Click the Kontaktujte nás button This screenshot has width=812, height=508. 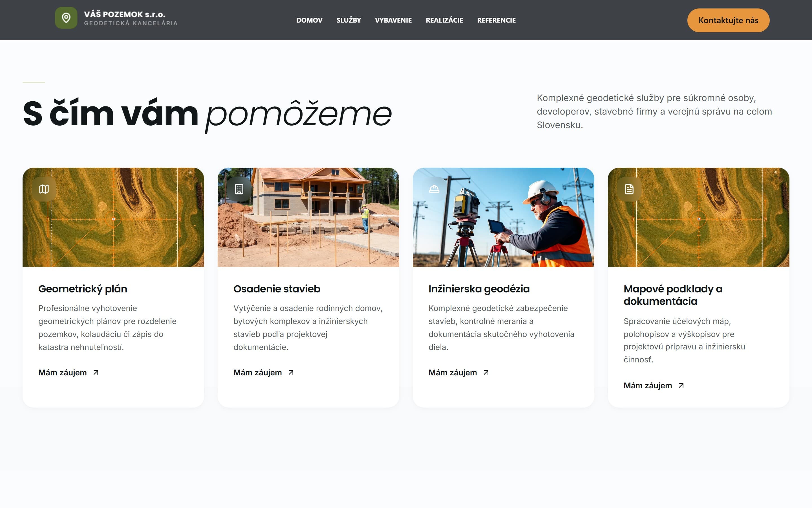click(x=728, y=20)
